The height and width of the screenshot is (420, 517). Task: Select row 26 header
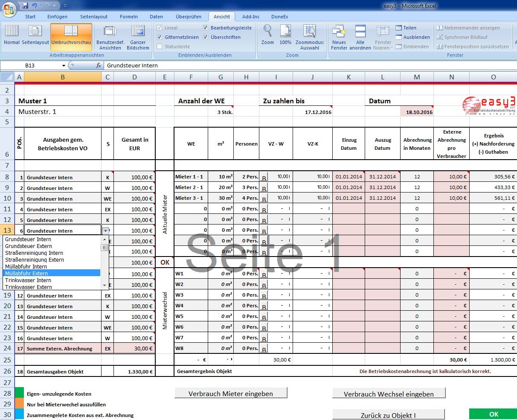click(7, 371)
